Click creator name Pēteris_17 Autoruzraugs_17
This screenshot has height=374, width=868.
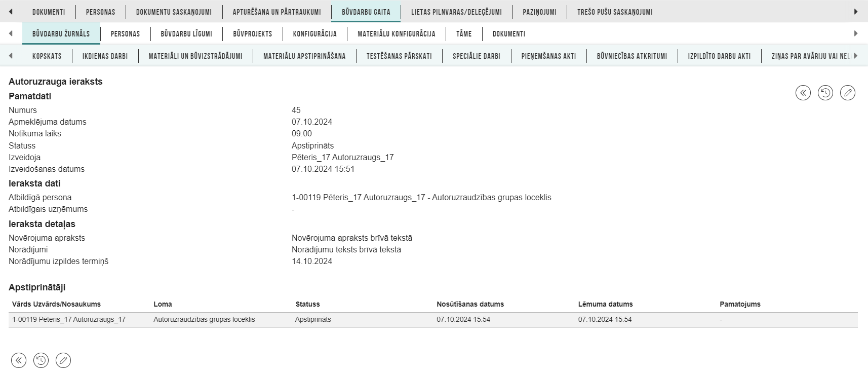point(343,157)
